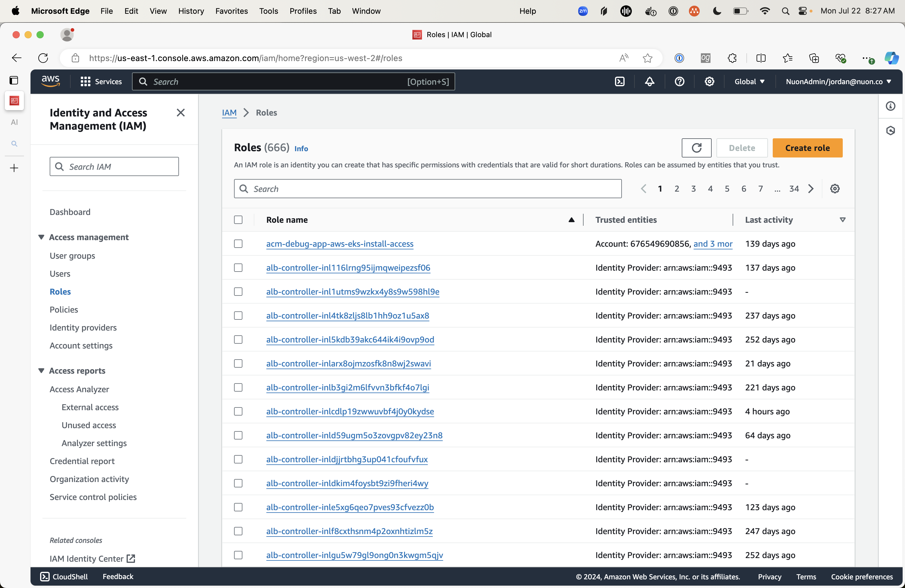Sort by the Last activity column
Image resolution: width=905 pixels, height=588 pixels.
[x=769, y=220]
